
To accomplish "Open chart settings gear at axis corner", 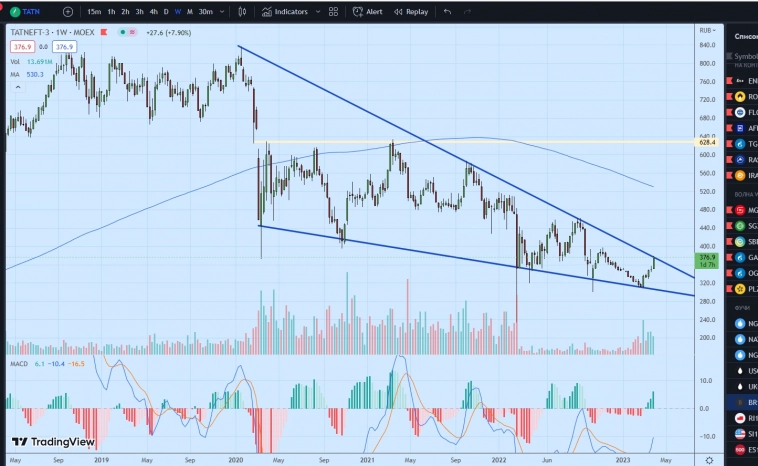I will 709,460.
